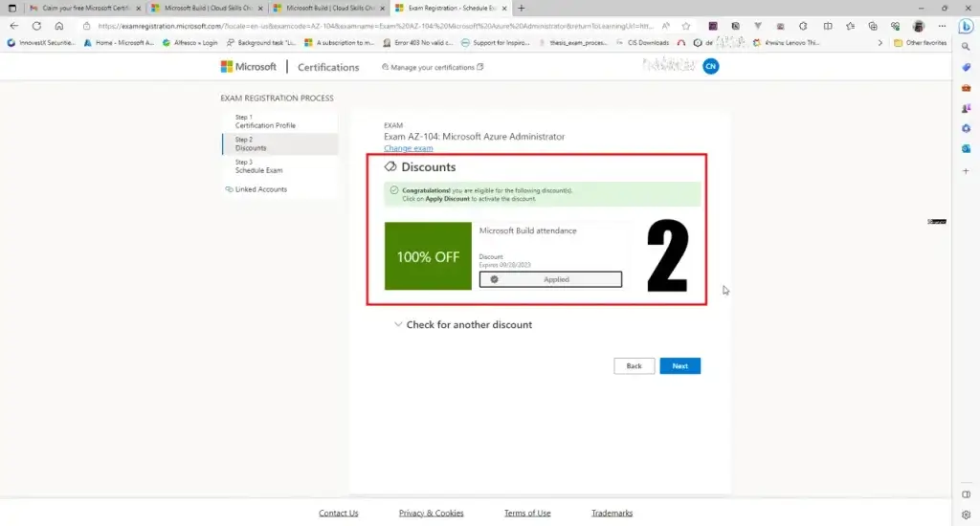Open the CIS Downloads bookmark
Image resolution: width=980 pixels, height=526 pixels.
(x=642, y=43)
